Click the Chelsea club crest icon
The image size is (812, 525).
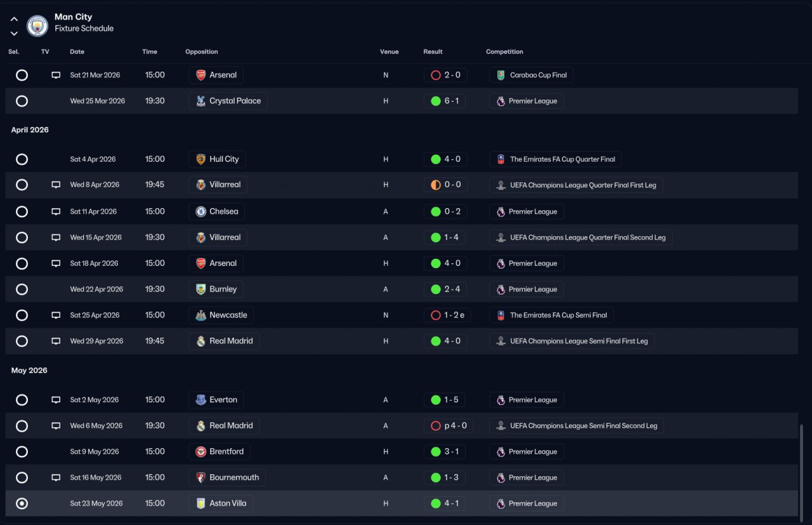point(200,211)
